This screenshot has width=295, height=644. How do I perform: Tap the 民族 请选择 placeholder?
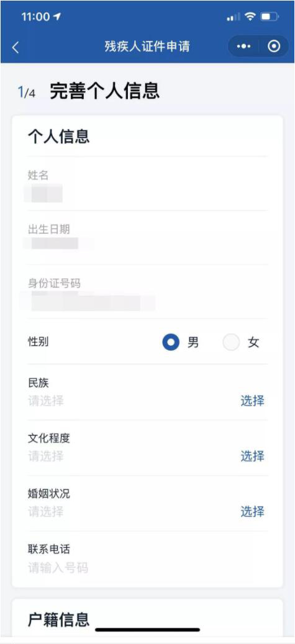click(45, 400)
